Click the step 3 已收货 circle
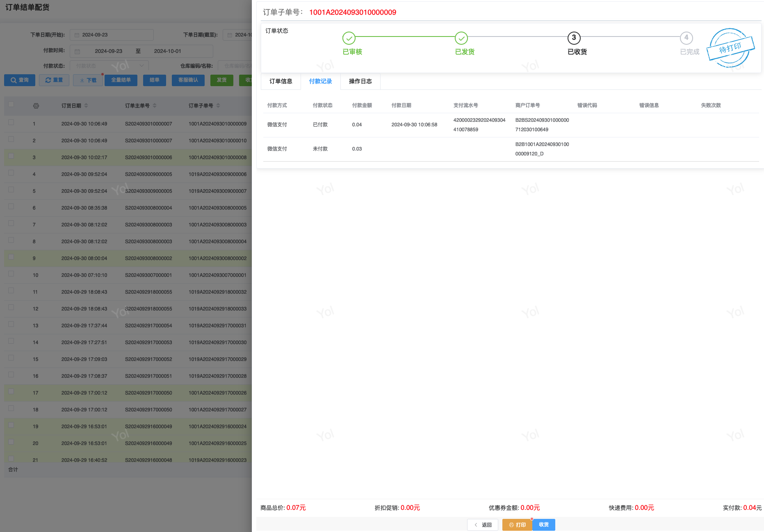This screenshot has width=764, height=532. tap(573, 38)
